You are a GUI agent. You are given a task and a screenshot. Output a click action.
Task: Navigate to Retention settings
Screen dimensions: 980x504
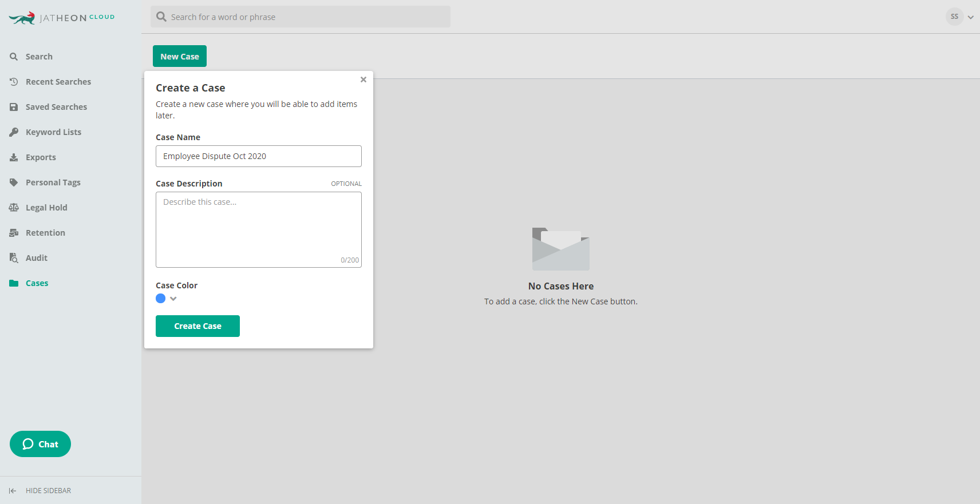tap(45, 233)
